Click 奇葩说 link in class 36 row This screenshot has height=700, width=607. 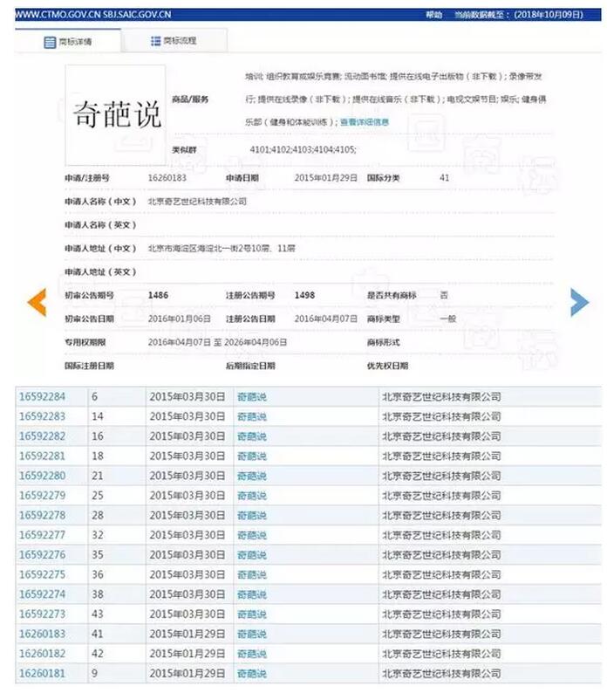point(252,574)
